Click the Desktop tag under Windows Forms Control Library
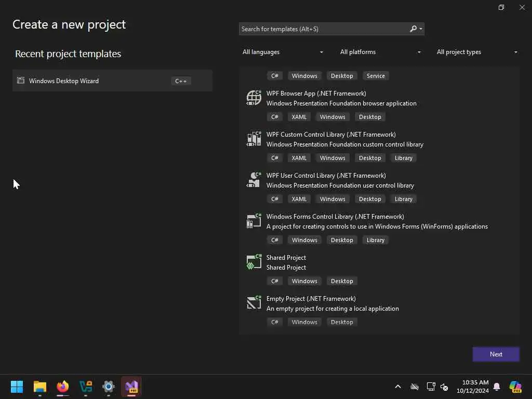 tap(342, 240)
